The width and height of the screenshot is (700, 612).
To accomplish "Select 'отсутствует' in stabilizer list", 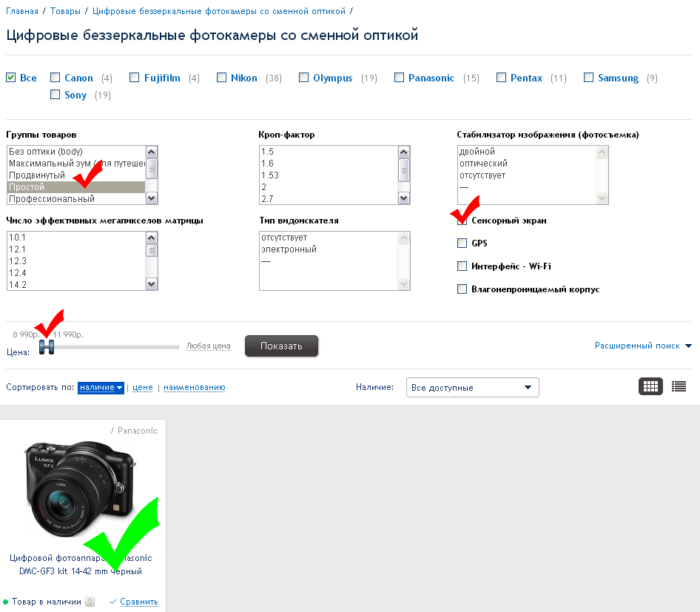I will pyautogui.click(x=527, y=175).
